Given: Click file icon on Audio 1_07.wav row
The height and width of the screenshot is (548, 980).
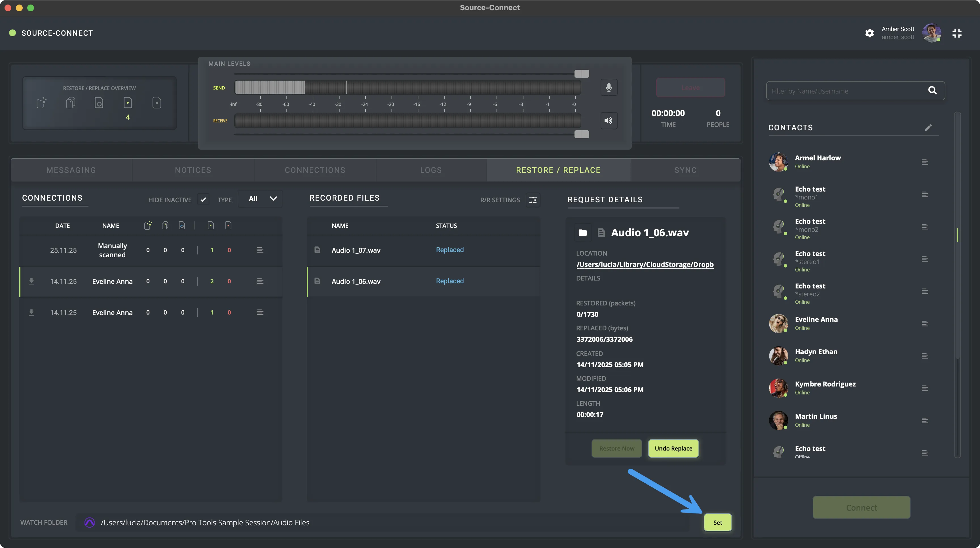Looking at the screenshot, I should (x=317, y=250).
